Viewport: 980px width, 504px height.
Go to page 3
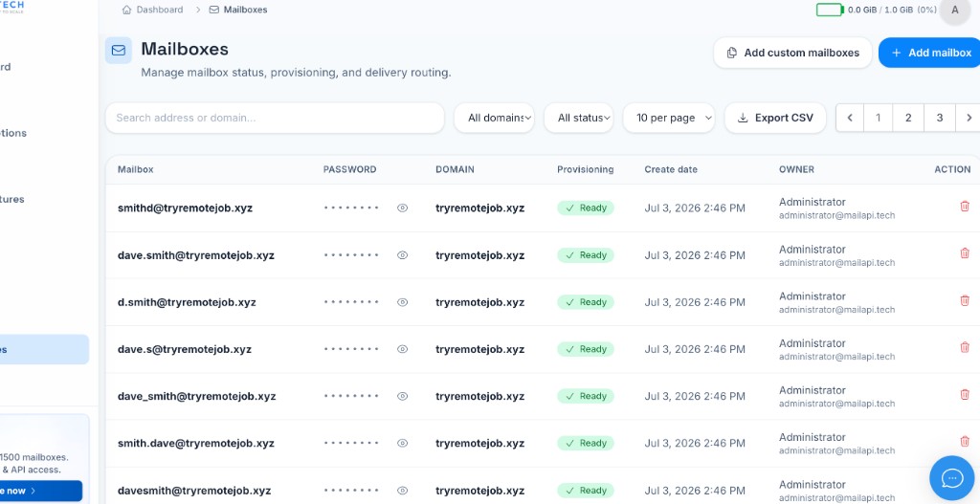[940, 118]
